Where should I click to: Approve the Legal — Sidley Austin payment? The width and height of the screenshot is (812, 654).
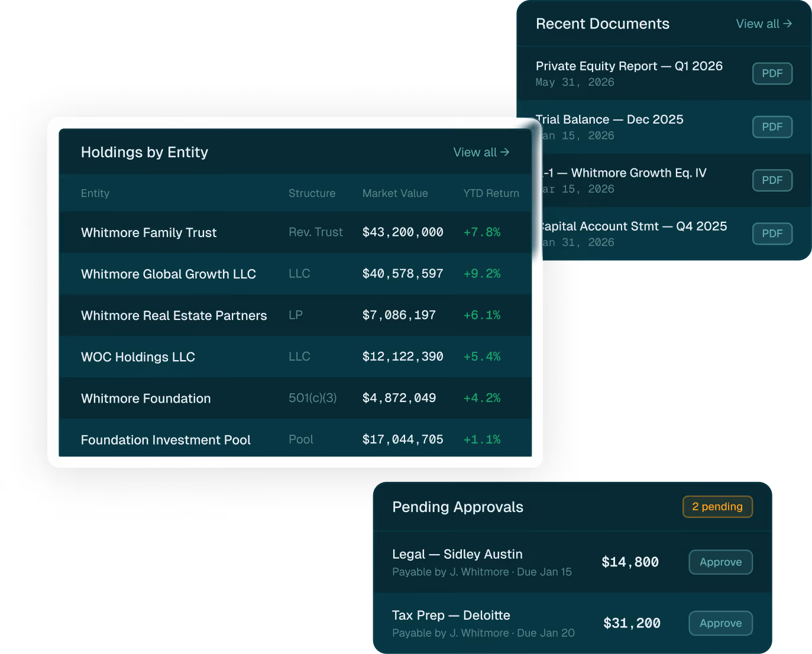720,562
